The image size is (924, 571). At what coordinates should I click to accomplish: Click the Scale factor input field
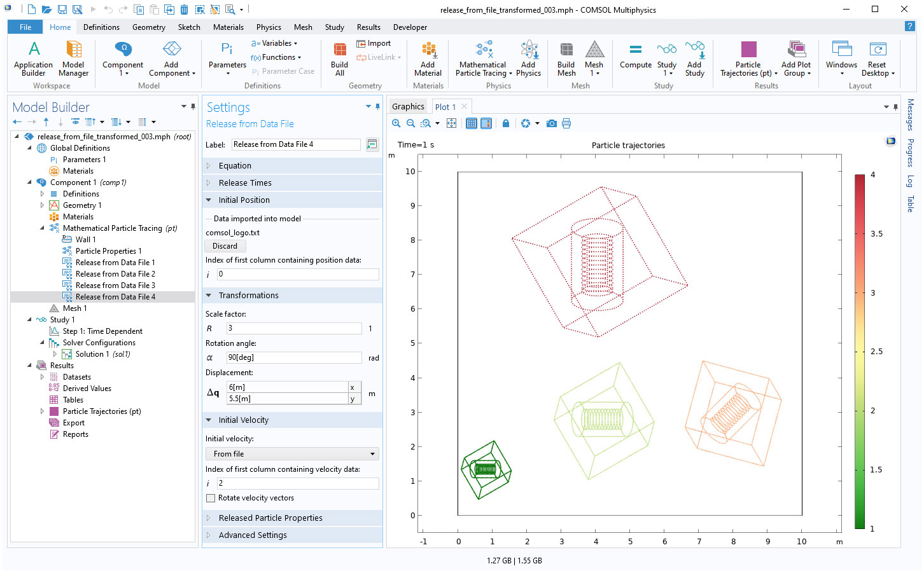tap(293, 329)
